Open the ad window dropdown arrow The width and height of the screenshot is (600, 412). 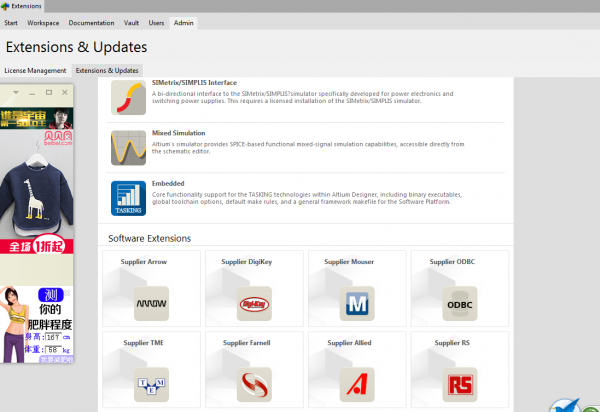pos(16,93)
